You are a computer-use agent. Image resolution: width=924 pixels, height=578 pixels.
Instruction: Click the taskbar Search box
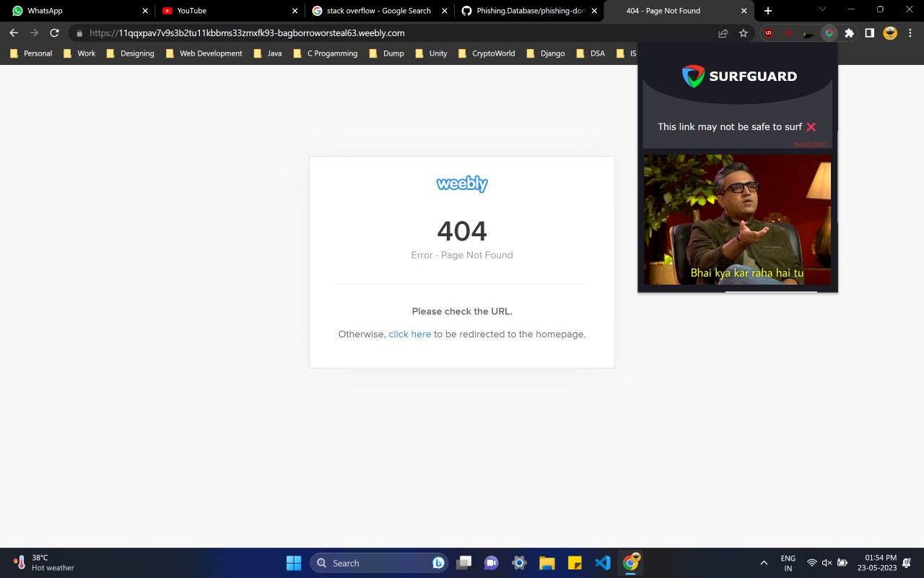[379, 563]
